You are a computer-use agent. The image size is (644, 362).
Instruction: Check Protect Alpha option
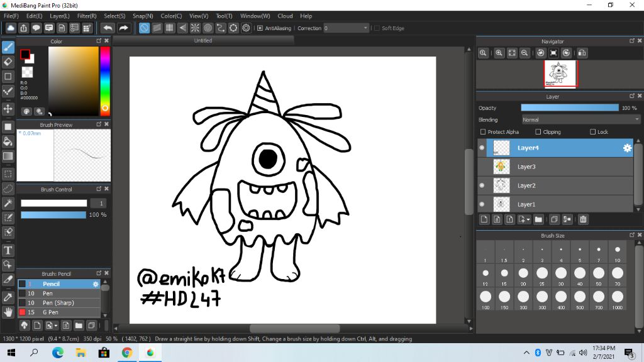tap(483, 132)
